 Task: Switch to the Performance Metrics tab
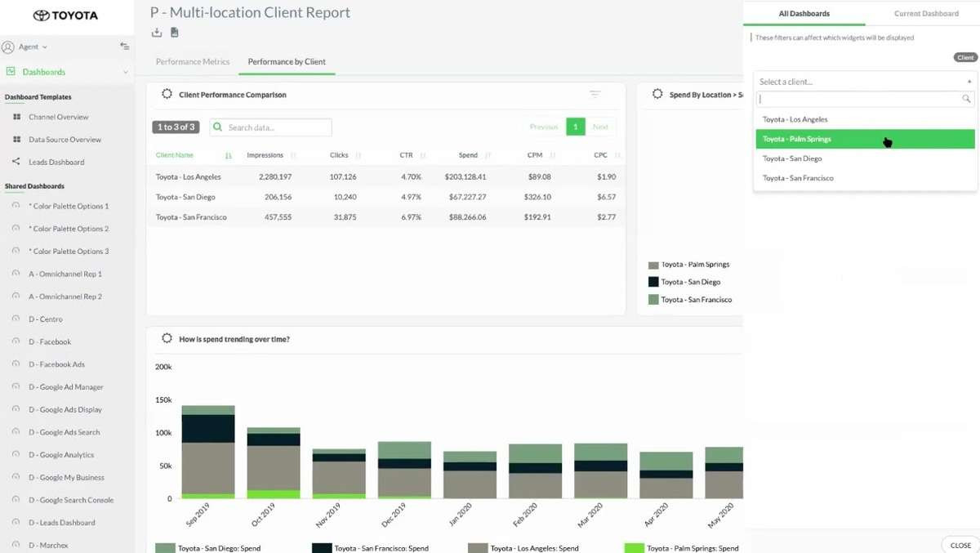point(194,62)
